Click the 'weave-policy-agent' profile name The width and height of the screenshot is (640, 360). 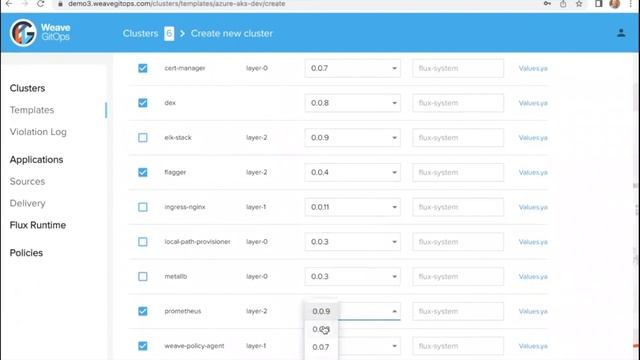point(194,346)
